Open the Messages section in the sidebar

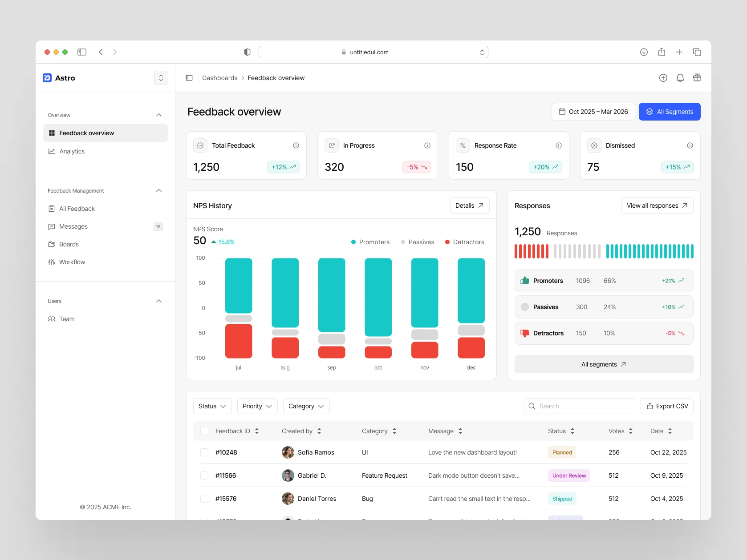pyautogui.click(x=73, y=226)
